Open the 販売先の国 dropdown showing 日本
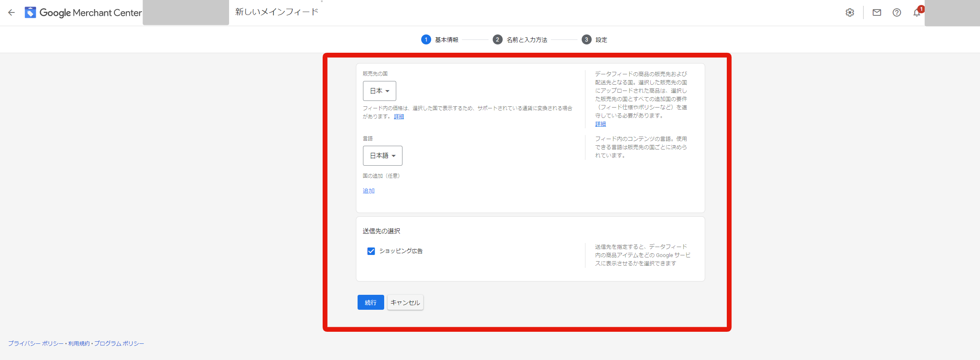The width and height of the screenshot is (980, 360). pos(380,91)
